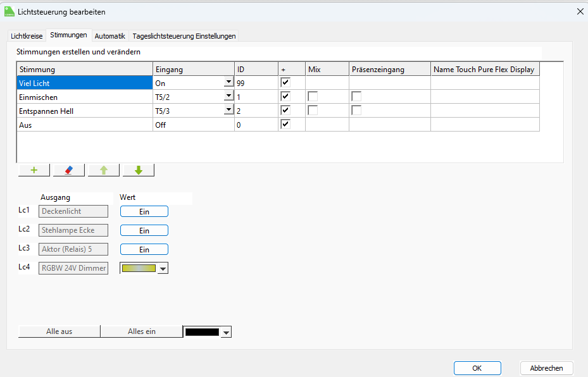Image resolution: width=588 pixels, height=377 pixels.
Task: Open the Tageslichtsteuerung Einstellungen tab
Action: [x=184, y=36]
